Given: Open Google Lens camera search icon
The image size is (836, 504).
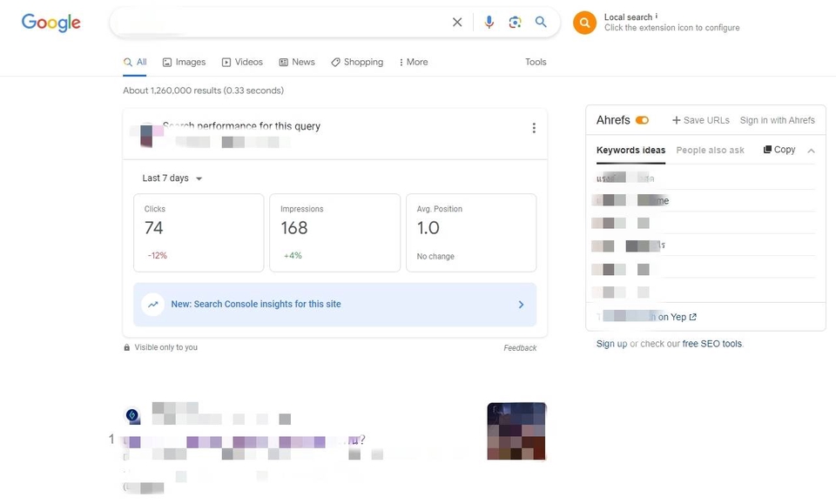Looking at the screenshot, I should (x=514, y=22).
